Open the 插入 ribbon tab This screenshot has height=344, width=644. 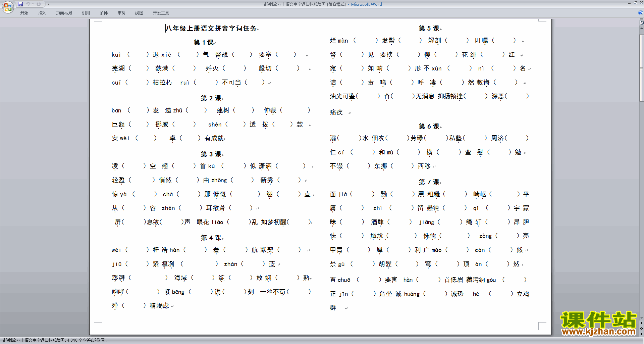42,13
